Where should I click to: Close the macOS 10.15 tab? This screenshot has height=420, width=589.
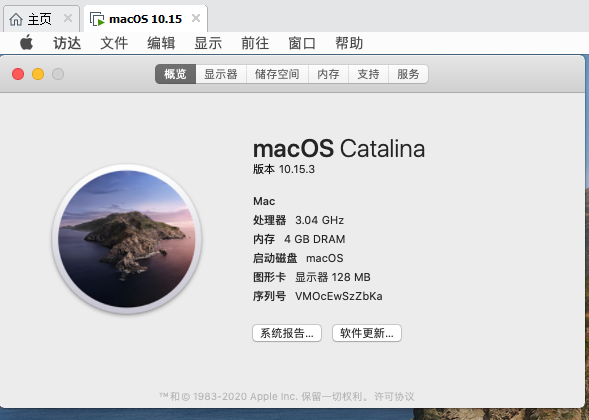tap(196, 18)
